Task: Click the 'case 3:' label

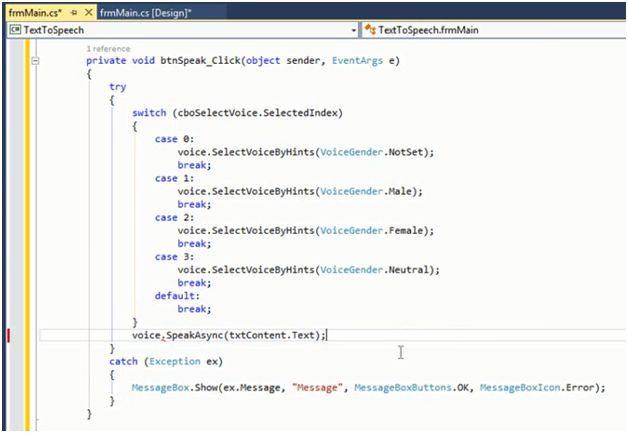Action: pyautogui.click(x=174, y=257)
